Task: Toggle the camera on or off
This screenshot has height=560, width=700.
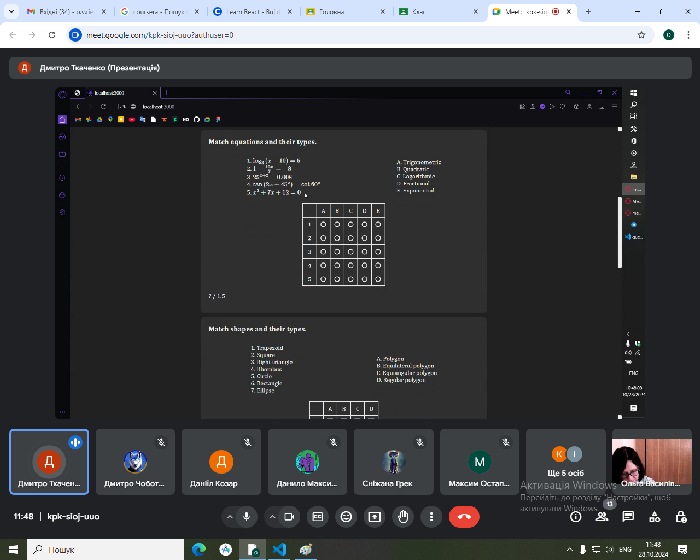Action: point(290,516)
